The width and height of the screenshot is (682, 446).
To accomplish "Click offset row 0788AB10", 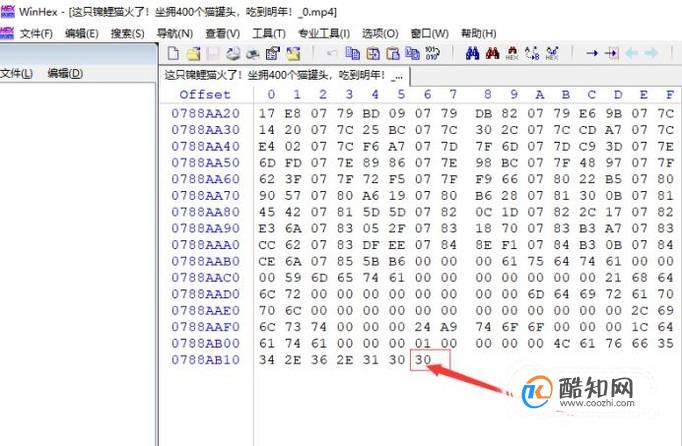I will click(205, 360).
